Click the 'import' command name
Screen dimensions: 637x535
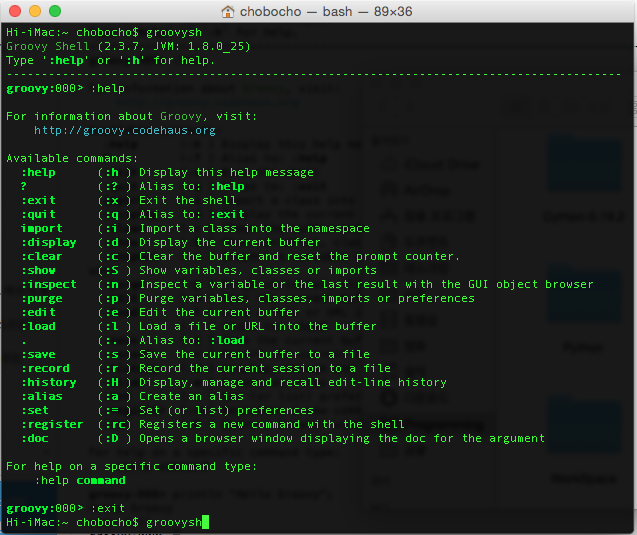(42, 228)
